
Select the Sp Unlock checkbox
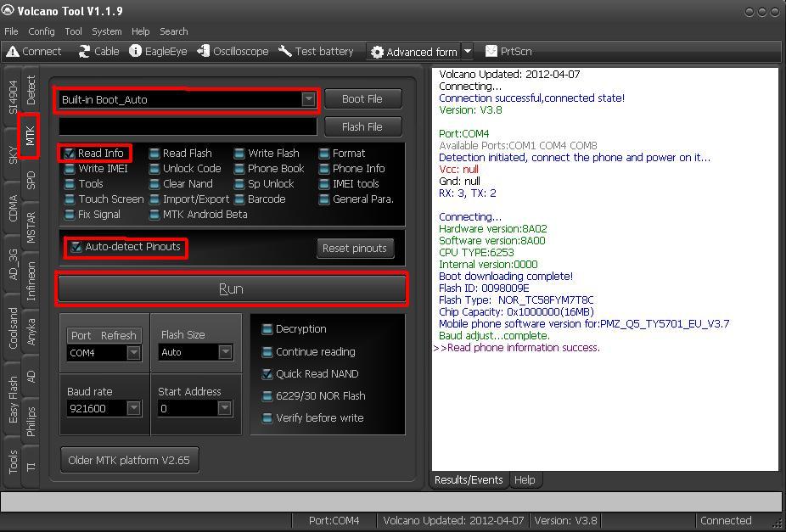point(239,184)
